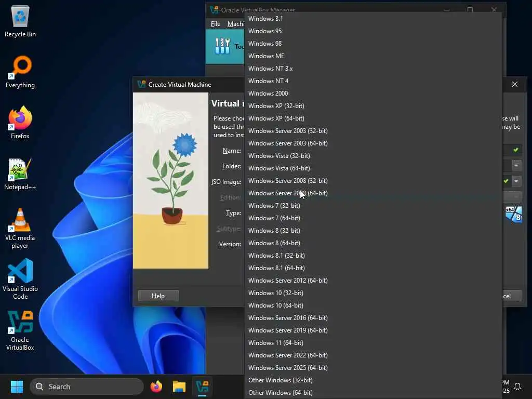Open File Explorer from the taskbar
Viewport: 532px width, 399px height.
point(179,387)
